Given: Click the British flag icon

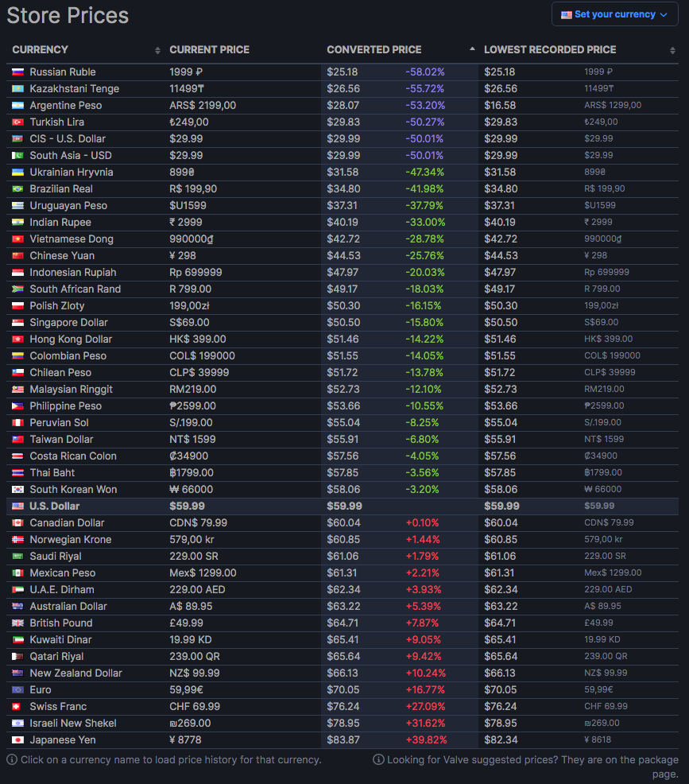Looking at the screenshot, I should click(18, 623).
